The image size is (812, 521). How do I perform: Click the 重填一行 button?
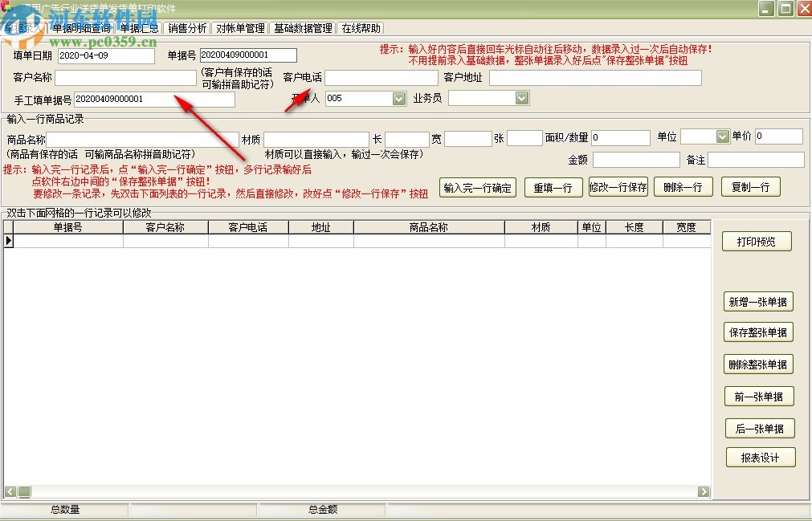tap(553, 187)
